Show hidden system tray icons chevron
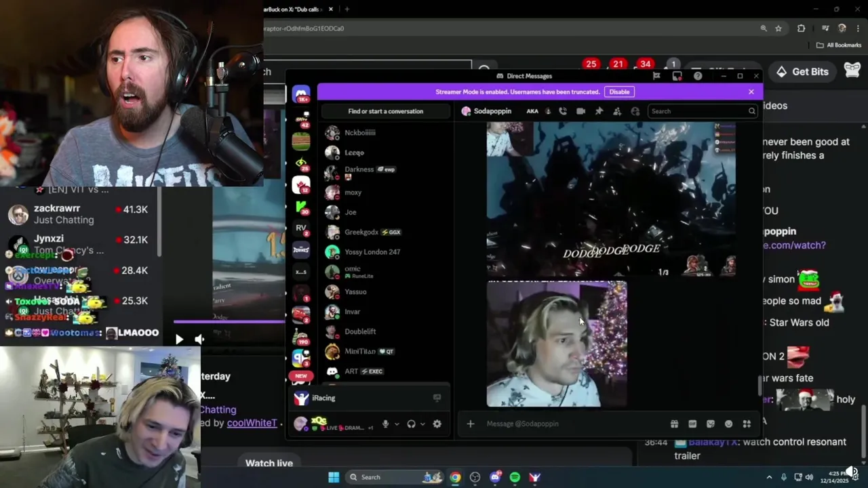Image resolution: width=868 pixels, height=488 pixels. 769,477
